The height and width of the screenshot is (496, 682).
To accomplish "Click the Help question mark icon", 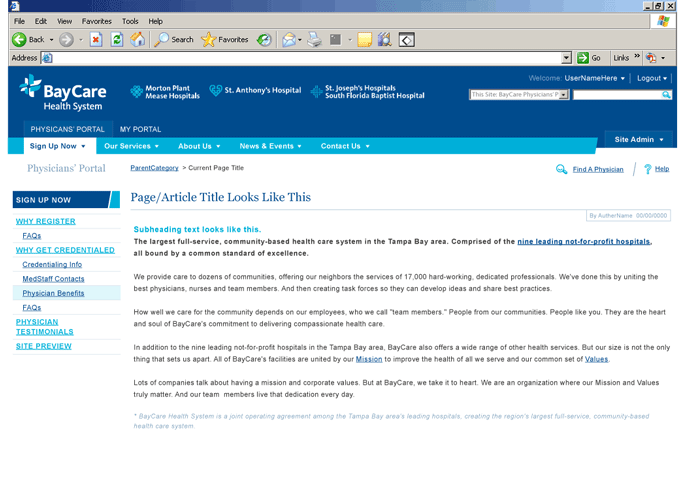I will pos(648,169).
